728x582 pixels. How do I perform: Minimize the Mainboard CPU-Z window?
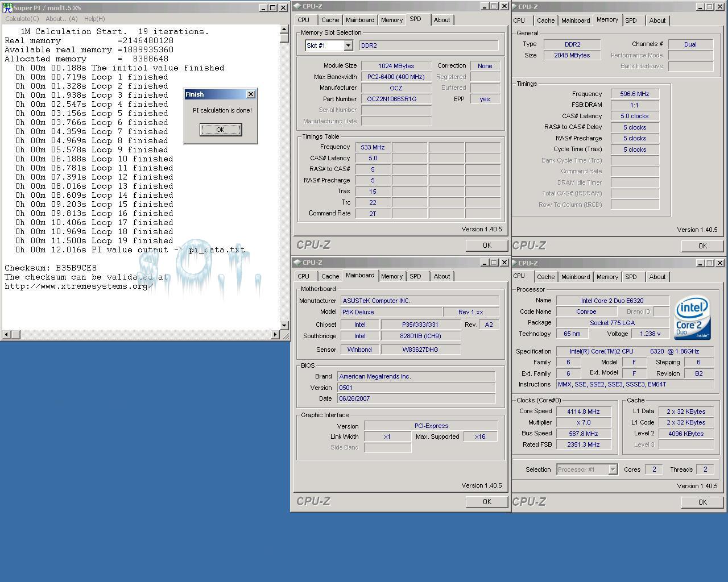(484, 263)
